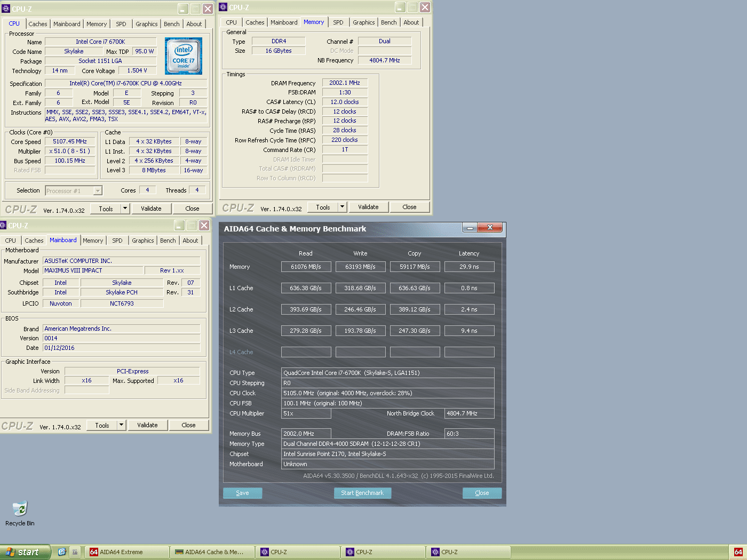Click the Memory Type DDR4-4000 SDRAM field
The width and height of the screenshot is (747, 560).
click(387, 444)
